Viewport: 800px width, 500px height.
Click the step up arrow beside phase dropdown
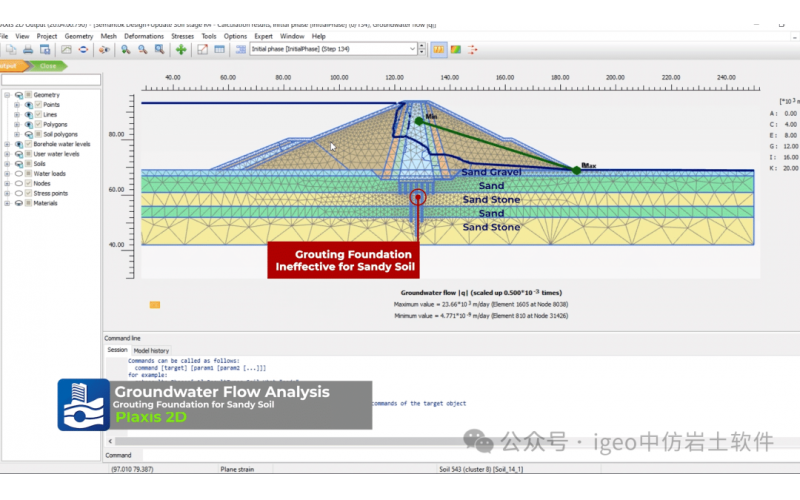[421, 46]
